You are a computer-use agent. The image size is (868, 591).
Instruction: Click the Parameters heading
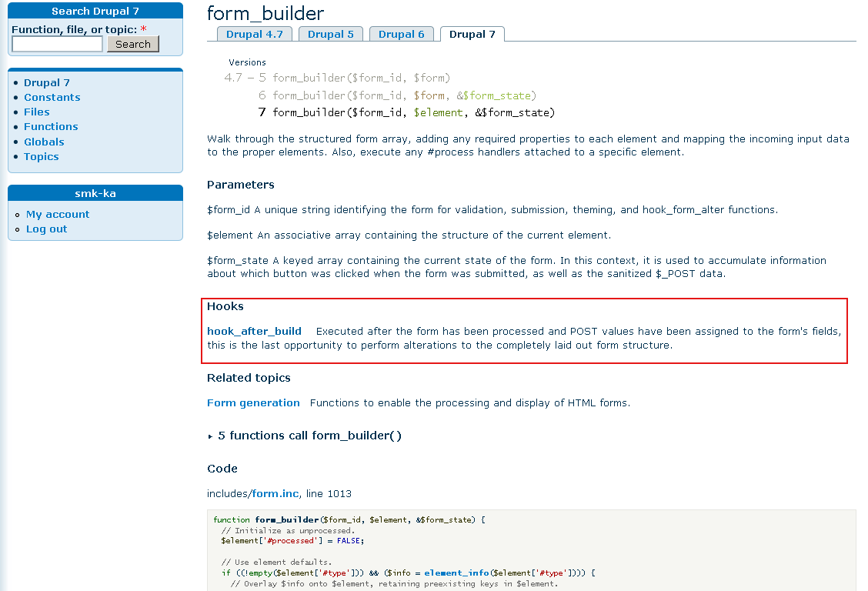241,185
